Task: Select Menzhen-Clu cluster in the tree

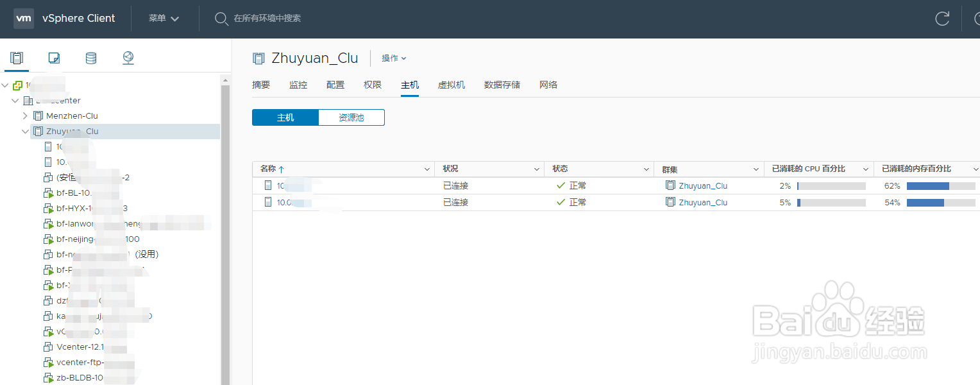Action: click(x=72, y=116)
